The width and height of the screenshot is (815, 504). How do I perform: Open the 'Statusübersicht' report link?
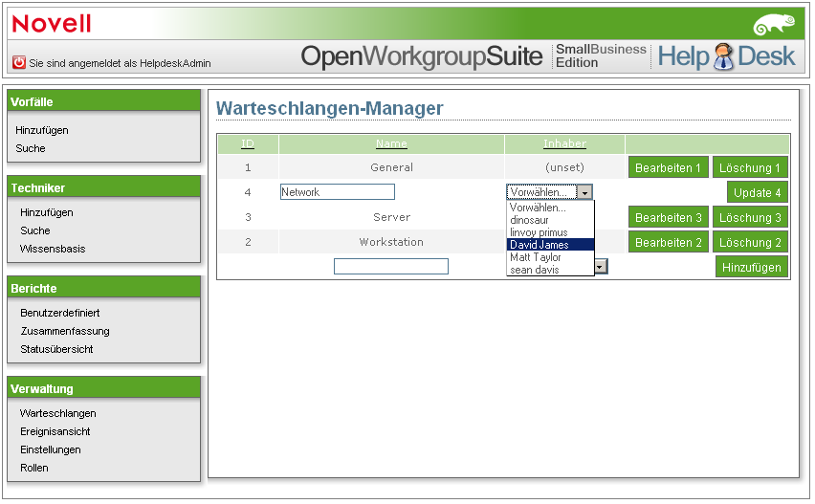pyautogui.click(x=56, y=349)
